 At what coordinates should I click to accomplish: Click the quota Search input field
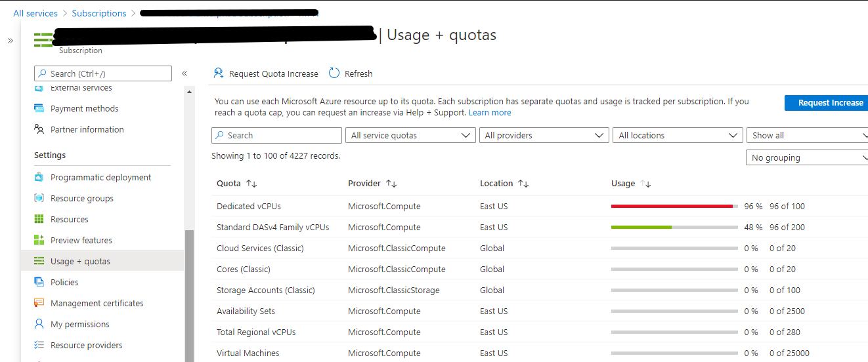276,135
